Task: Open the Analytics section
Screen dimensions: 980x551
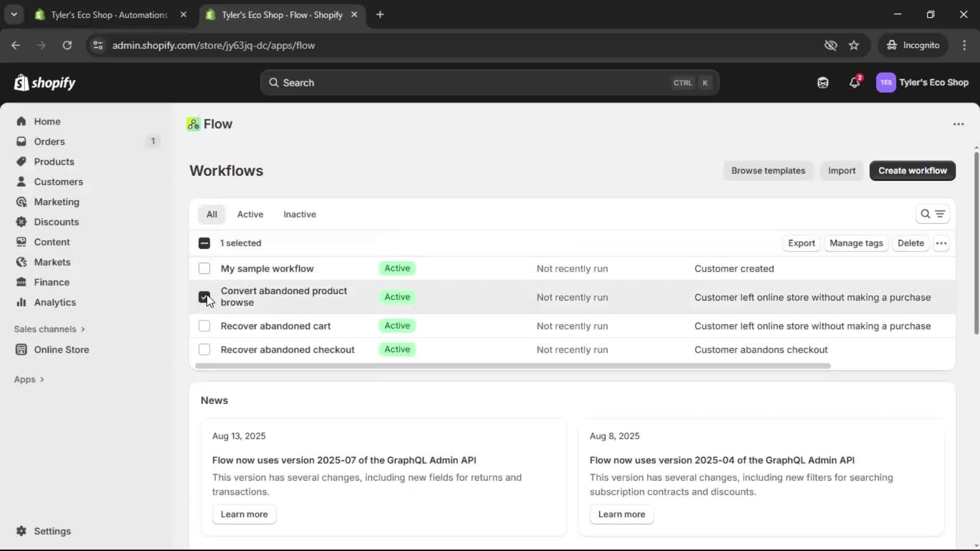Action: (54, 302)
